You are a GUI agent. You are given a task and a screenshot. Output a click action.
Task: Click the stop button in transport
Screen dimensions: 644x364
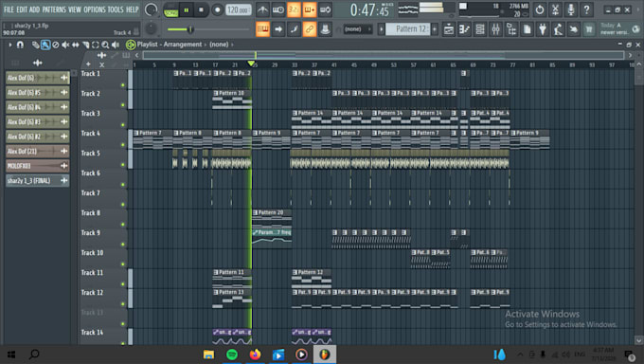pos(201,9)
